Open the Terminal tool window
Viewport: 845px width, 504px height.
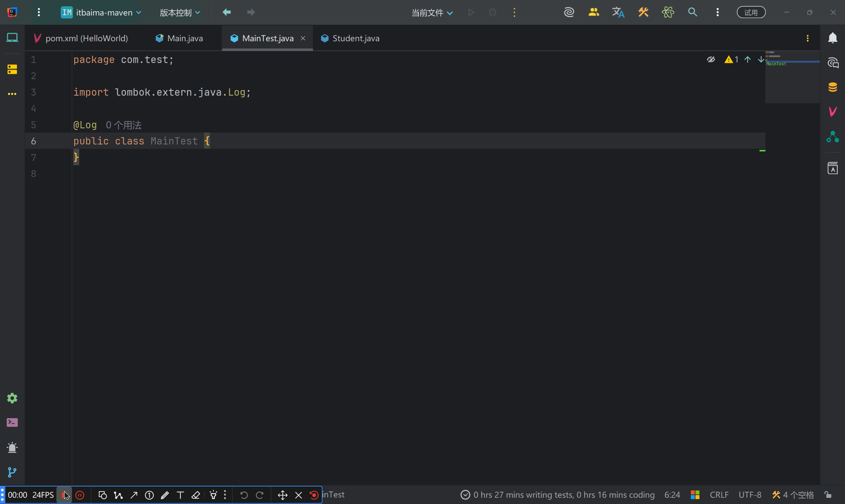click(12, 423)
